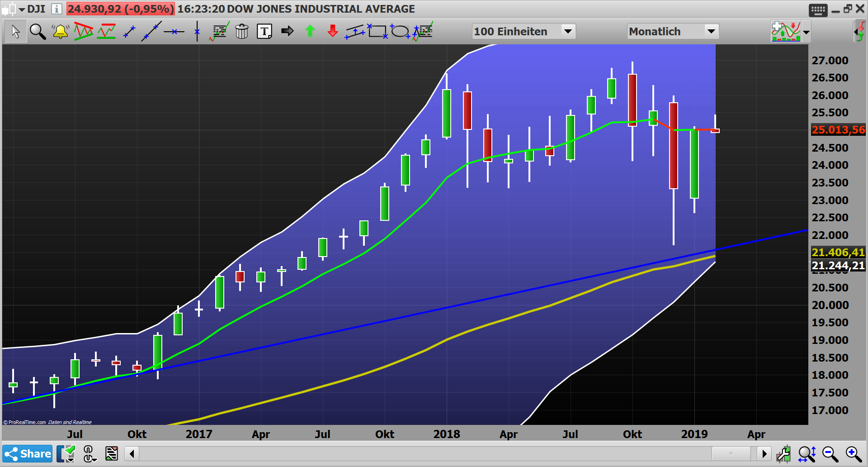Click the 2018 label on time axis
Image resolution: width=868 pixels, height=467 pixels.
pos(447,434)
